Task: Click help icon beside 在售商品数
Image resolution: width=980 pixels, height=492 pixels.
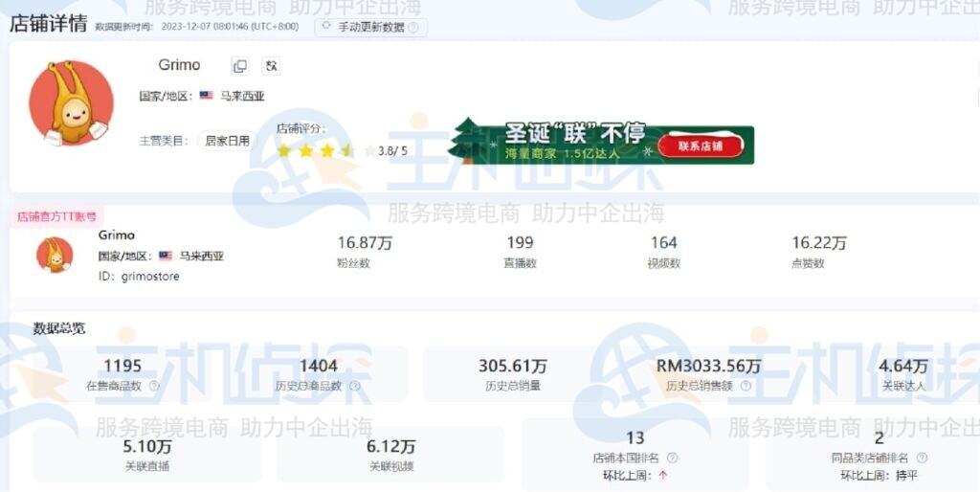Action: (154, 386)
